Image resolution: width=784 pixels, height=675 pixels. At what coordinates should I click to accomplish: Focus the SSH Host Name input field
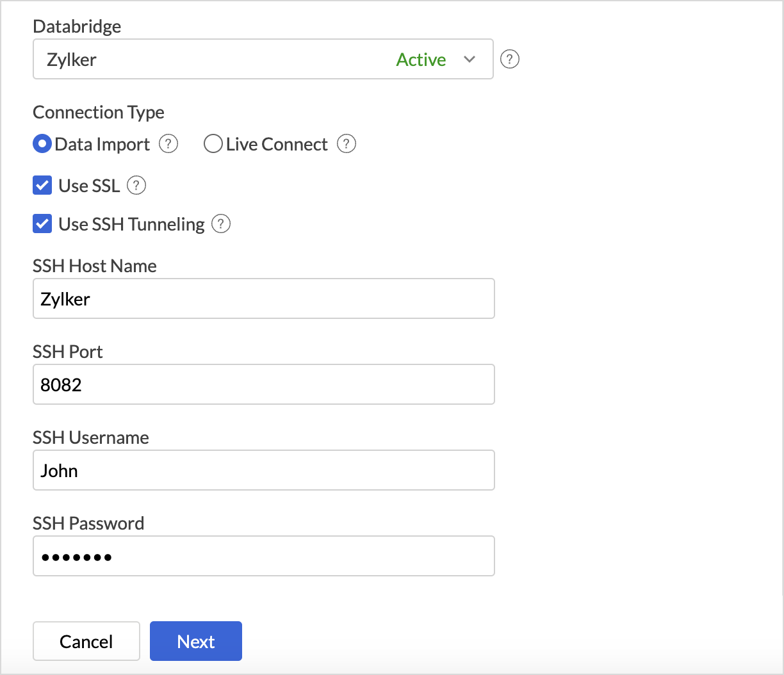[263, 298]
